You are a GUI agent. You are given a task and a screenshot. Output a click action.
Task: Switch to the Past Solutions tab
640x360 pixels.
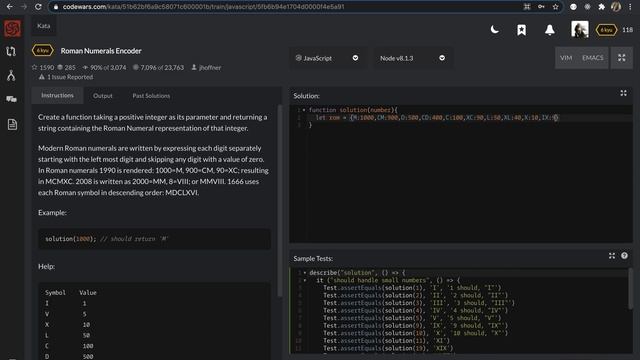(151, 96)
